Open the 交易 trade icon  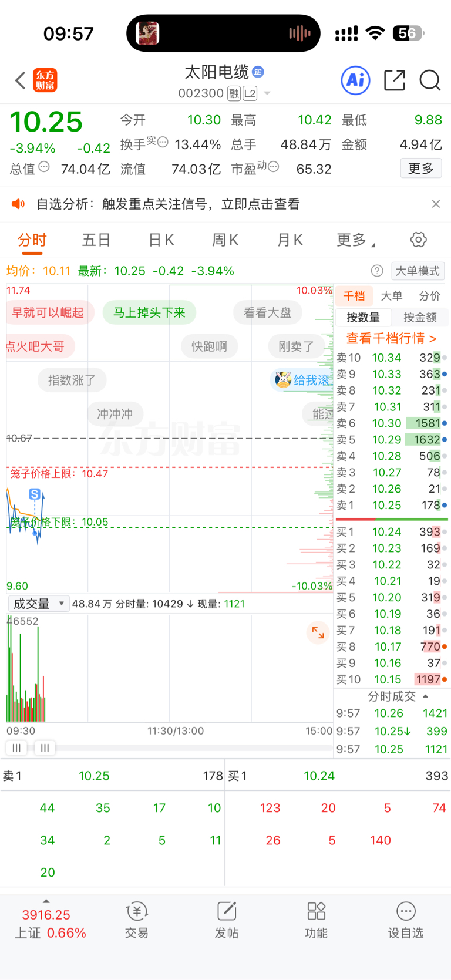click(x=136, y=921)
